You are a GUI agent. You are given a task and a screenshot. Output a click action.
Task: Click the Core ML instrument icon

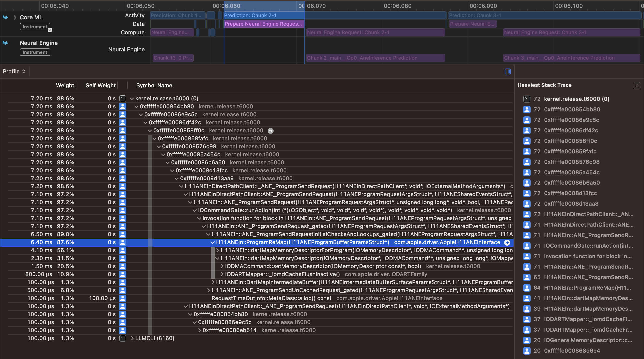click(5, 17)
